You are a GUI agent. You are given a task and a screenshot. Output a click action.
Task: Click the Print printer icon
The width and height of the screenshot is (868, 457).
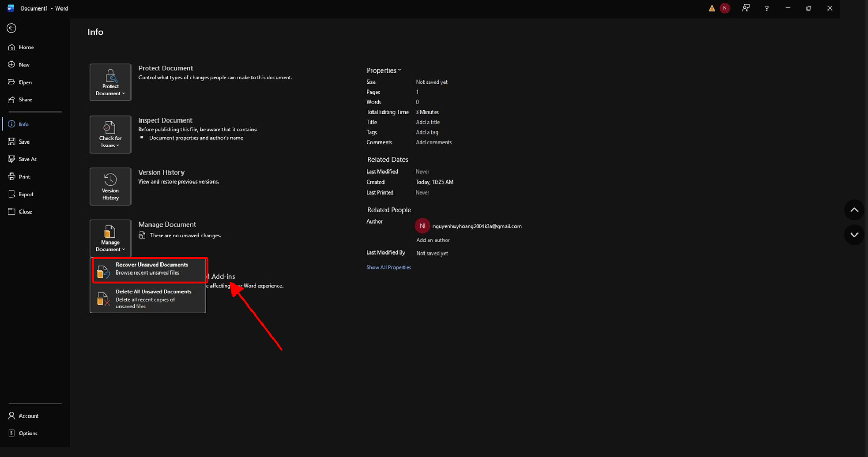[x=12, y=177]
